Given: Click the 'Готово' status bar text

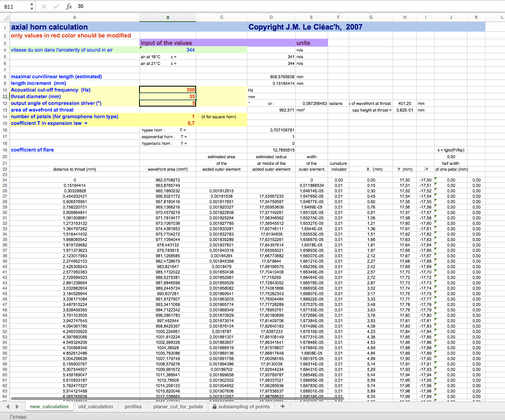Looking at the screenshot, I should [x=18, y=417].
